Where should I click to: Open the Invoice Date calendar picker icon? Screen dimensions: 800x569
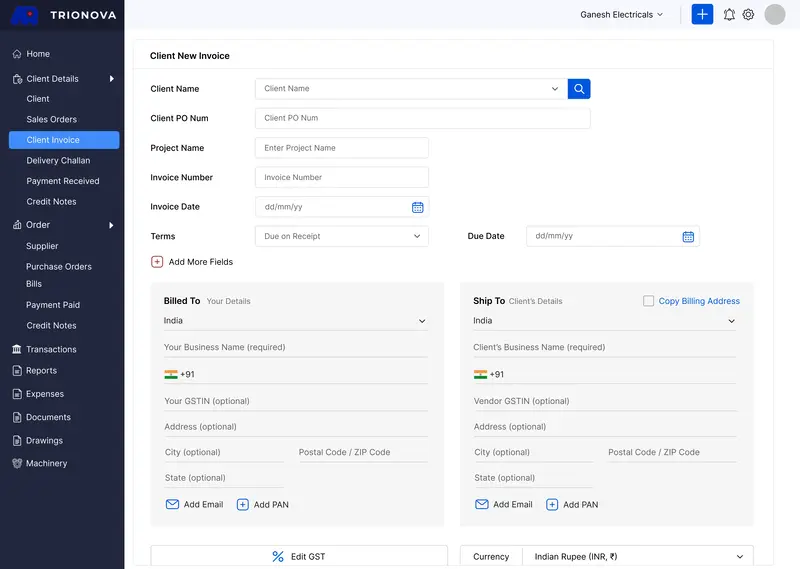coord(418,207)
